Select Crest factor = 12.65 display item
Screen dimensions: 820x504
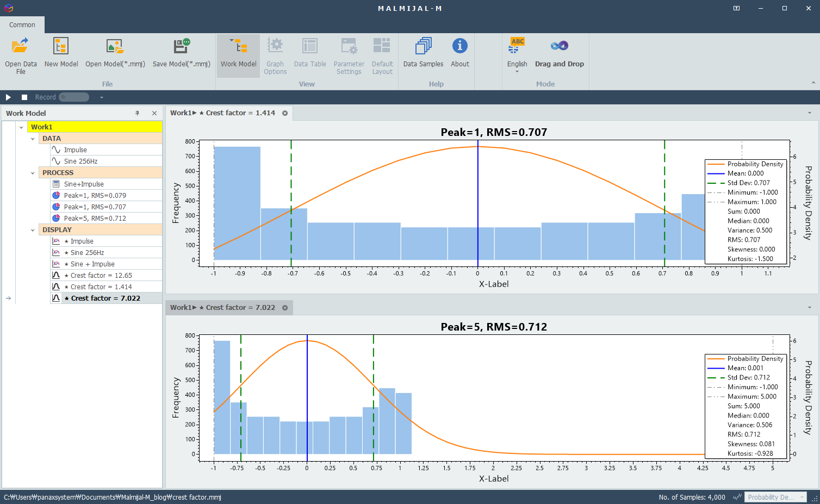click(106, 276)
